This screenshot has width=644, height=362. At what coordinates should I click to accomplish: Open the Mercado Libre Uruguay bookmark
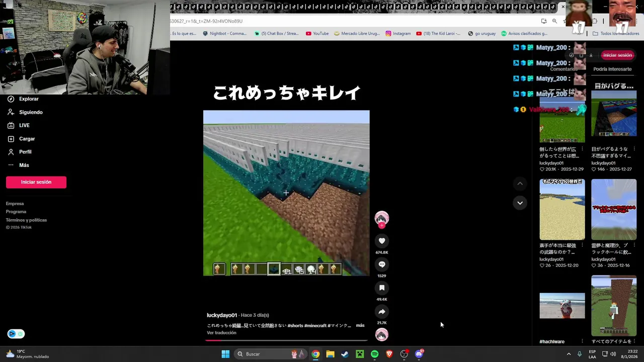tap(357, 34)
